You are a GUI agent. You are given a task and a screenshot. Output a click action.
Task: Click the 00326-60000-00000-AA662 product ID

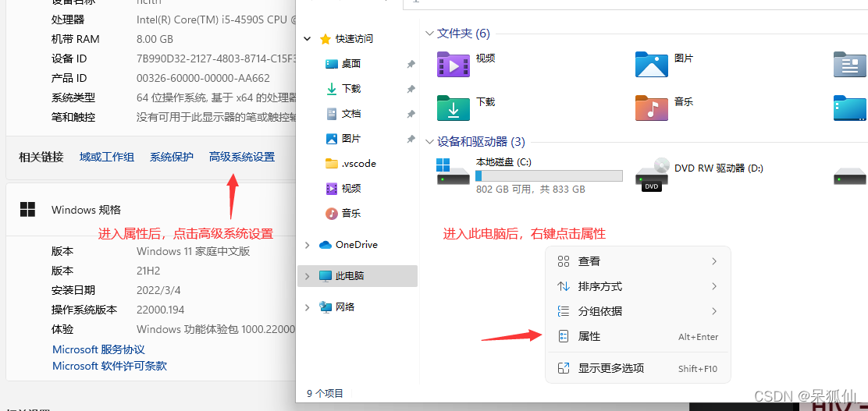coord(203,79)
